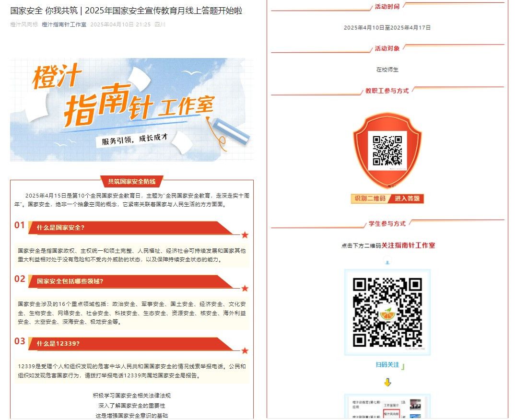
Task: Click the location label 四川
Action: [x=160, y=24]
